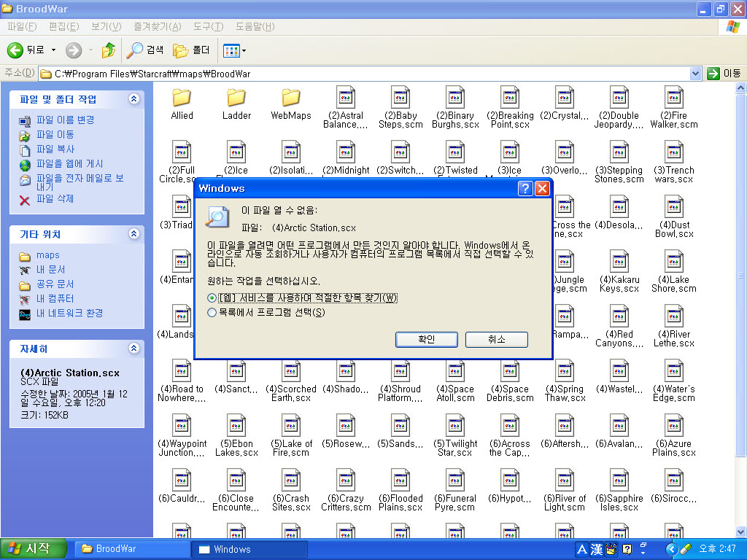Open the 즐겨찾기(A) menu
The width and height of the screenshot is (747, 560).
158,27
